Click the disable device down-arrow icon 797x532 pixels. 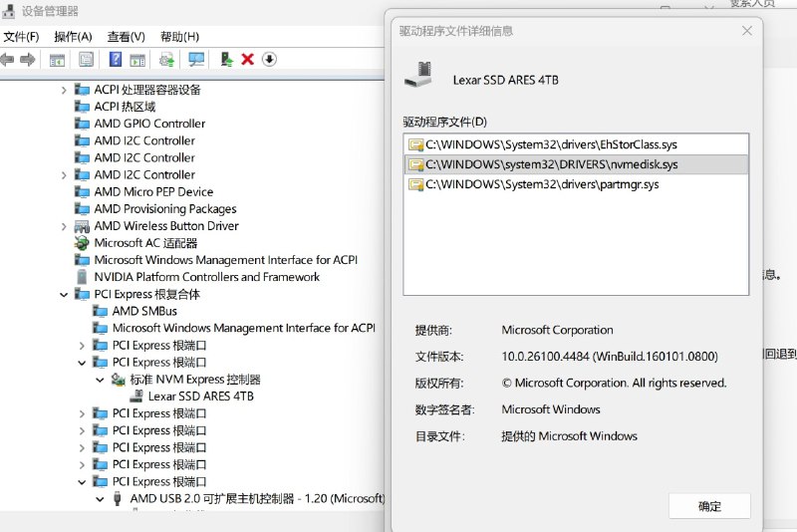(x=269, y=60)
